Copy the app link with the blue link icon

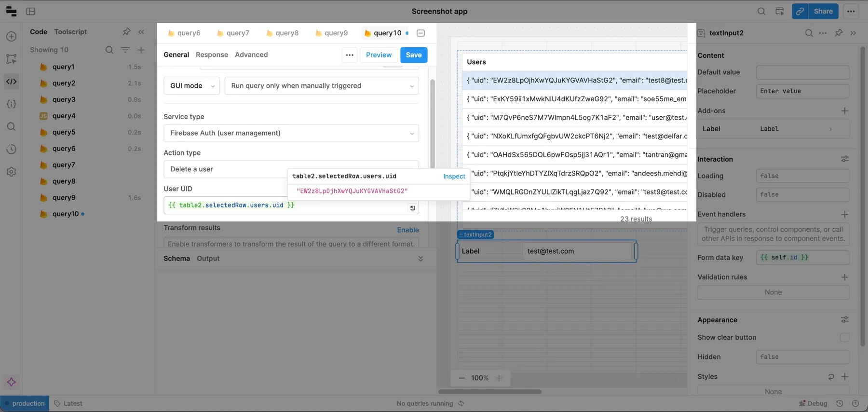point(800,11)
